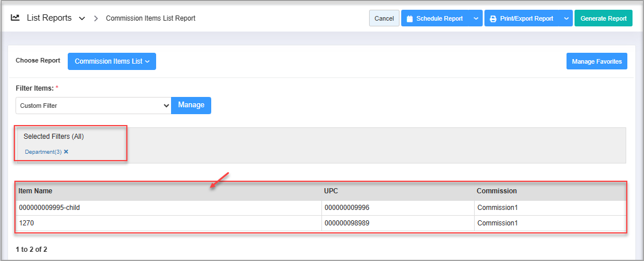
Task: Click the Commission column header
Action: coord(496,191)
